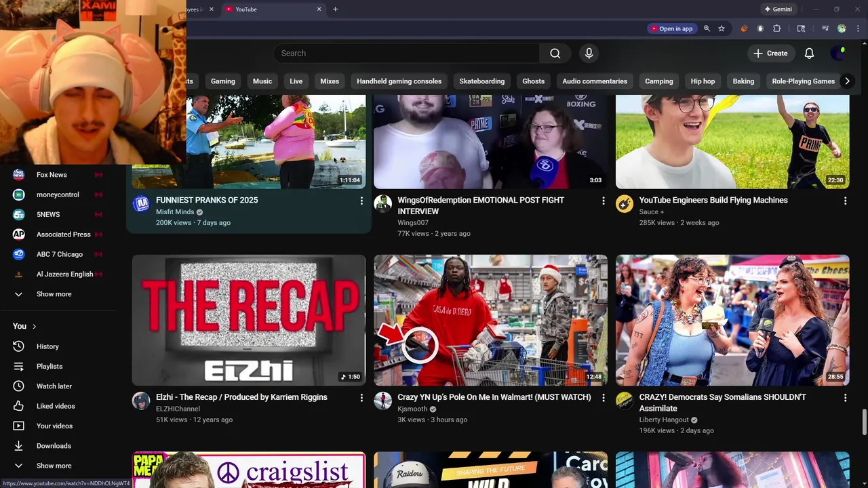Viewport: 868px width, 488px height.
Task: Select the Ghosts filter chip
Action: click(x=533, y=81)
